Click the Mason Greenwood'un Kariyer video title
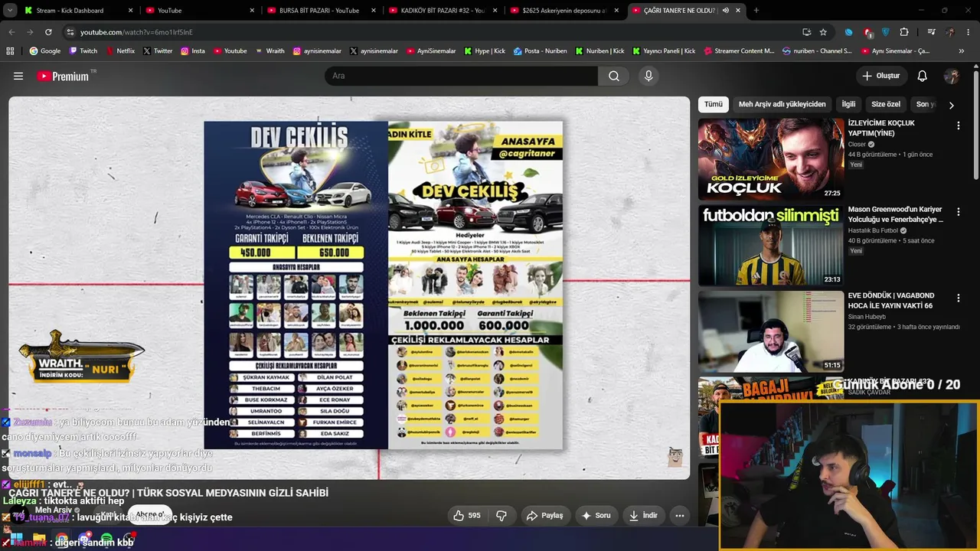The image size is (980, 551). click(x=896, y=214)
